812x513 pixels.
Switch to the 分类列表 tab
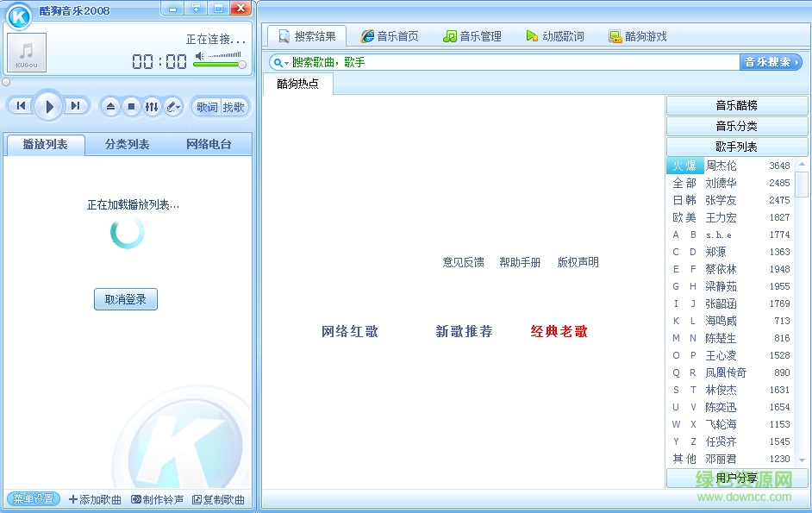click(126, 145)
